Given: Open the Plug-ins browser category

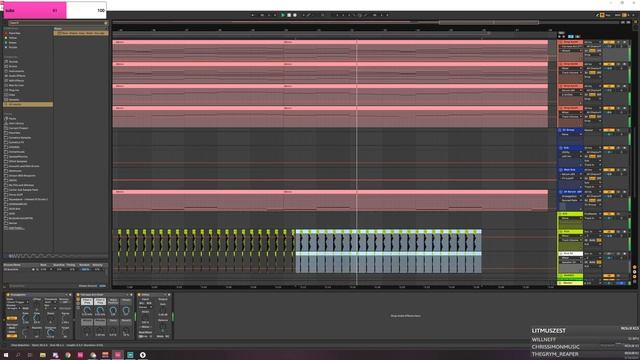Looking at the screenshot, I should tap(14, 90).
